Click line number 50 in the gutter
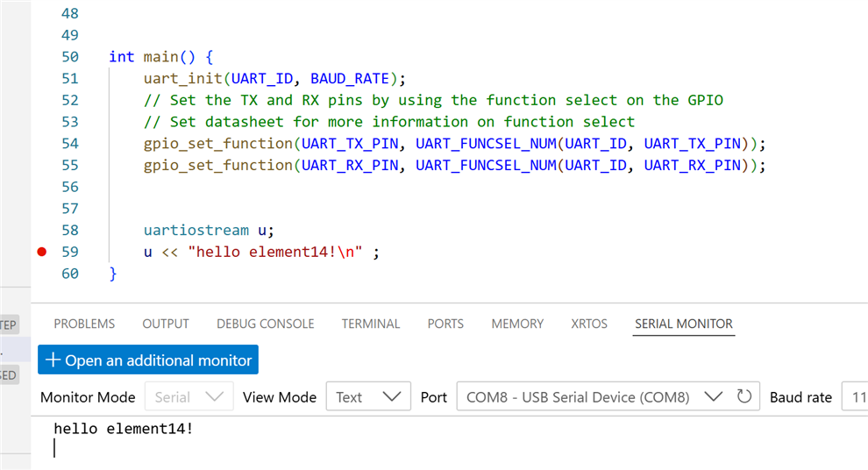The image size is (868, 470). [69, 57]
